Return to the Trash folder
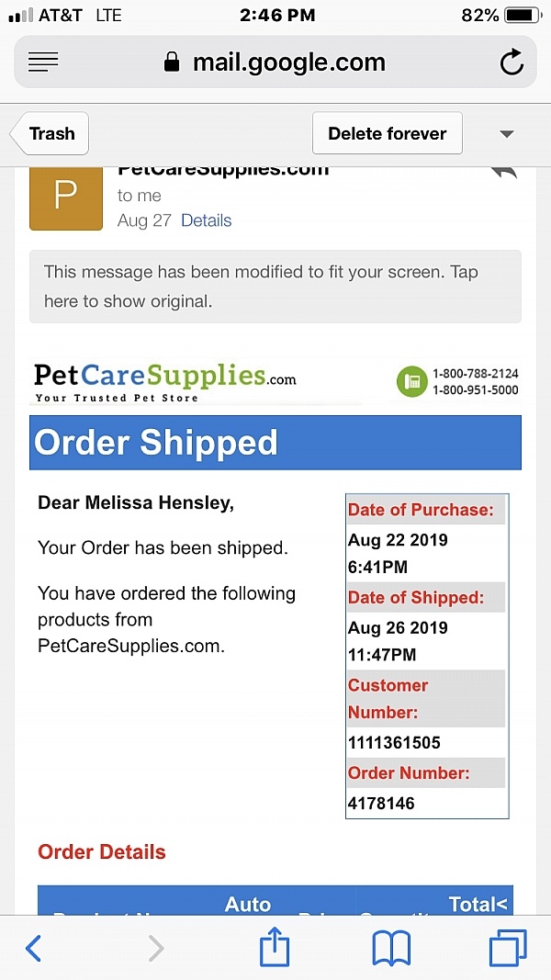Viewport: 551px width, 980px height. pyautogui.click(x=49, y=133)
